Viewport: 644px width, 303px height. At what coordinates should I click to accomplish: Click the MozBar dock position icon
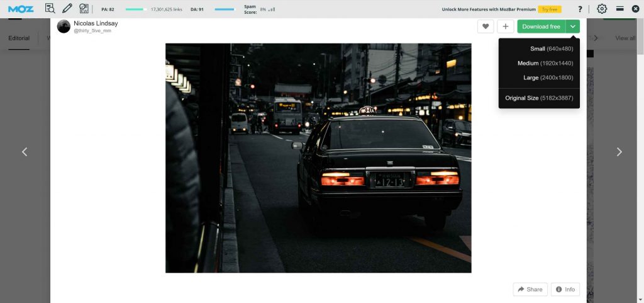click(x=619, y=9)
